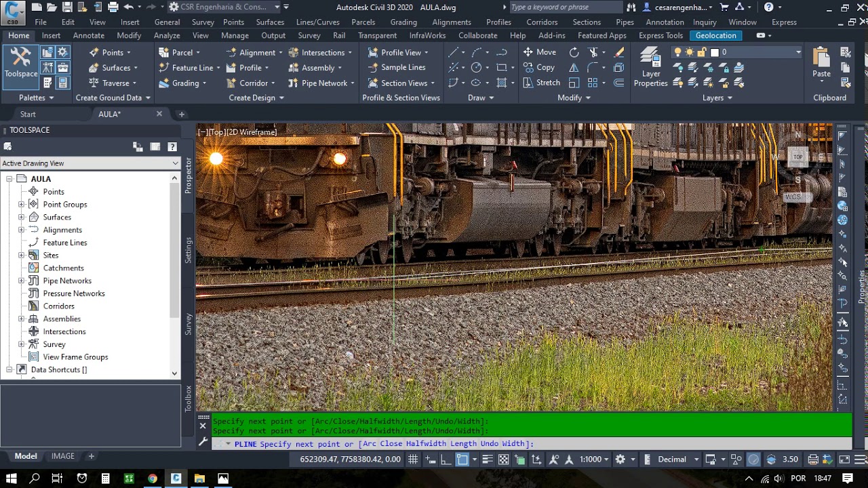The width and height of the screenshot is (868, 488).
Task: Open File Explorer from the taskbar
Action: [x=199, y=479]
